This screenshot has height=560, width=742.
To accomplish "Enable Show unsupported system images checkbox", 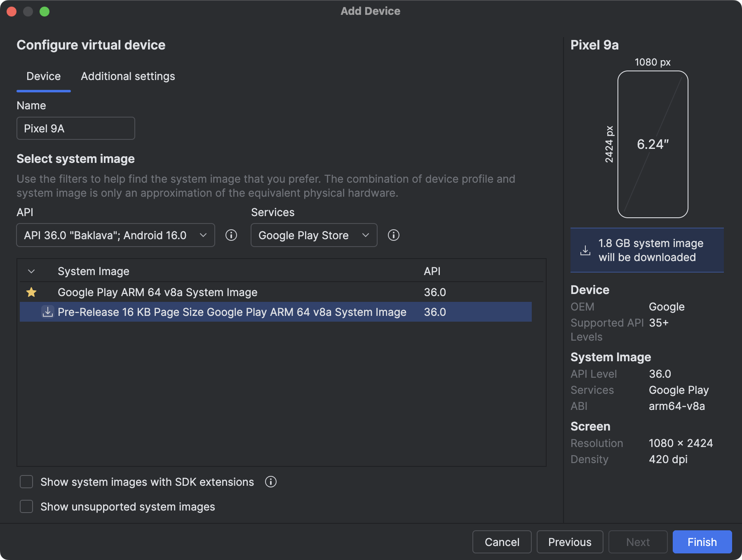I will coord(27,506).
